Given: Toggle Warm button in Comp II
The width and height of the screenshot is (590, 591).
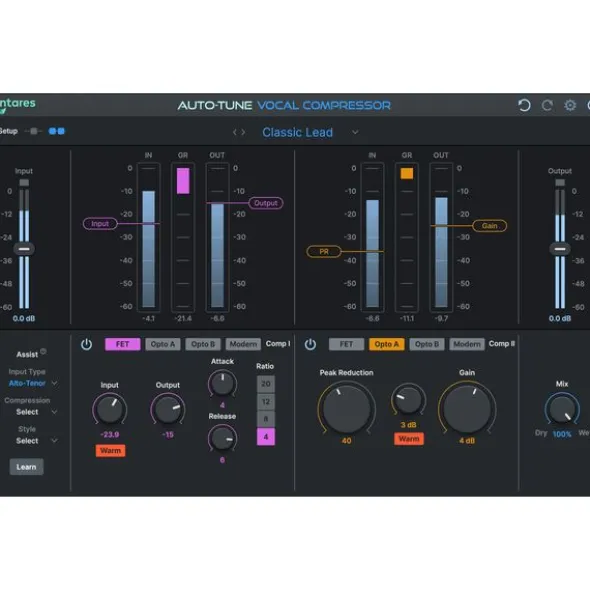Looking at the screenshot, I should click(x=409, y=439).
